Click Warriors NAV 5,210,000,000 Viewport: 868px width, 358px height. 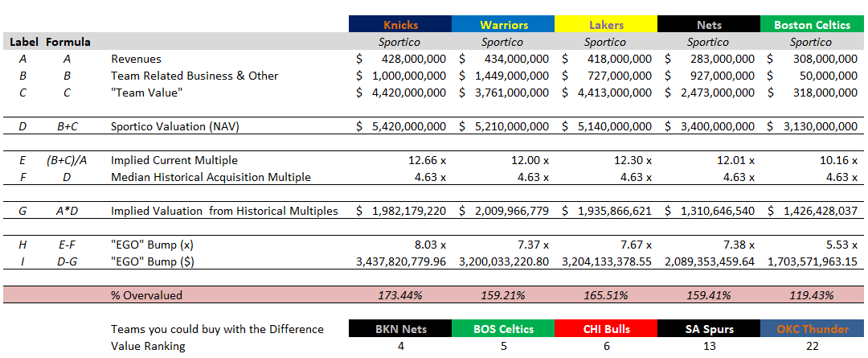coord(512,127)
